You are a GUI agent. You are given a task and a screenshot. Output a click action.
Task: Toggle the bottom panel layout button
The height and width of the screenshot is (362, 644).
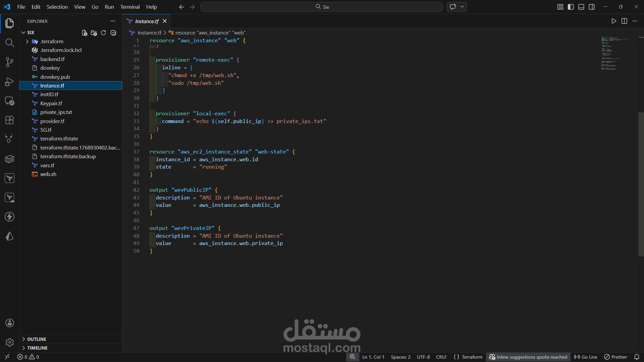coord(581,7)
